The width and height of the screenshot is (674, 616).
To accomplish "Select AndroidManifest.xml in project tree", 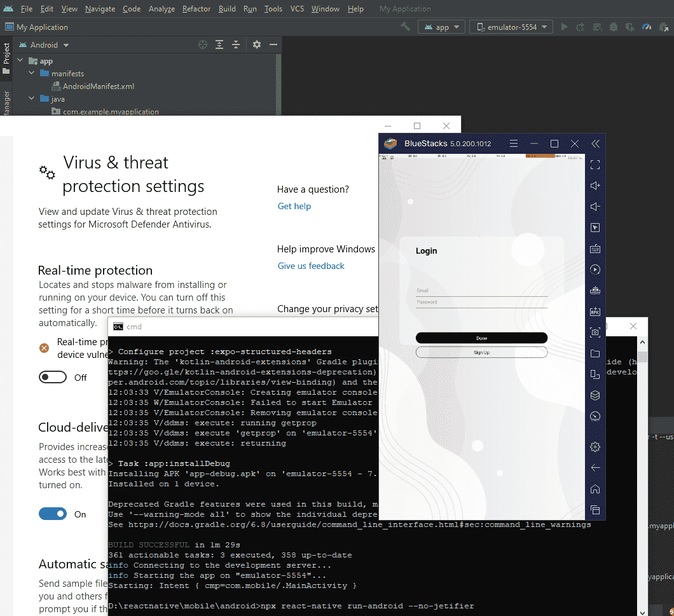I will [99, 86].
